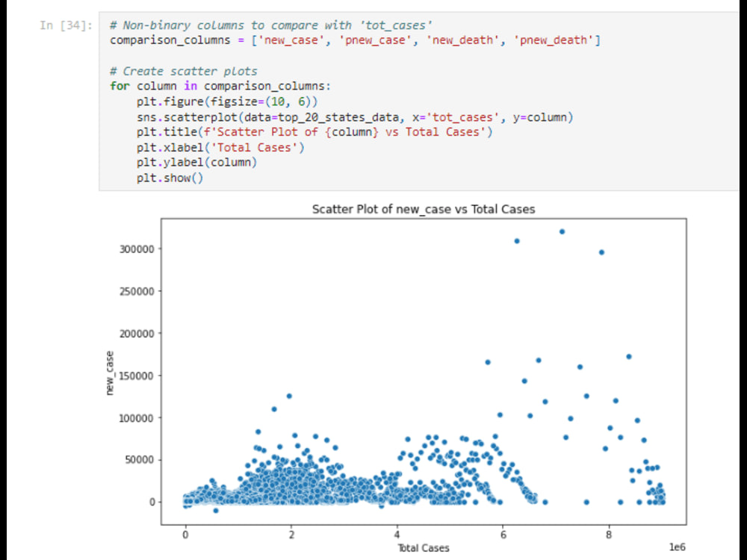Place cursor in the code cell
Image resolution: width=747 pixels, height=560 pixels.
click(x=299, y=101)
